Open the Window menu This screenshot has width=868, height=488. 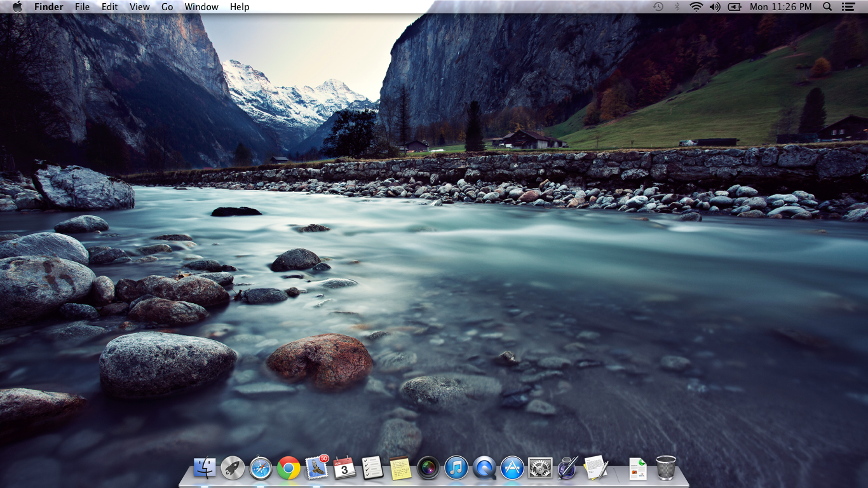click(201, 6)
